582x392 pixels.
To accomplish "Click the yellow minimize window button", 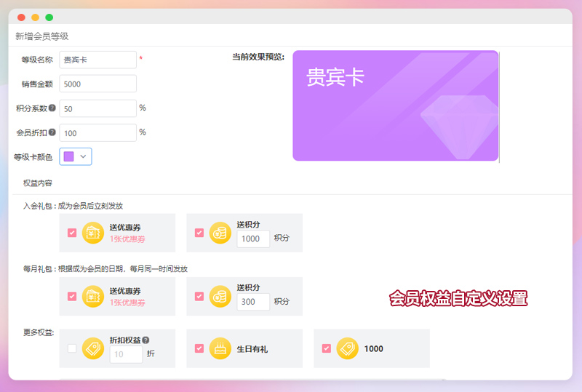I will point(35,17).
